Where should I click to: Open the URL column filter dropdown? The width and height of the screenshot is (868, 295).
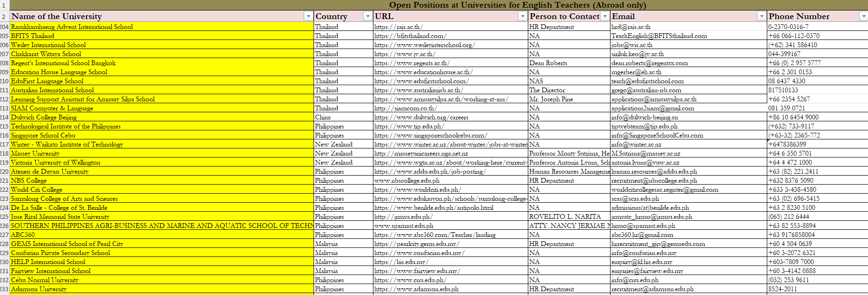pos(522,17)
